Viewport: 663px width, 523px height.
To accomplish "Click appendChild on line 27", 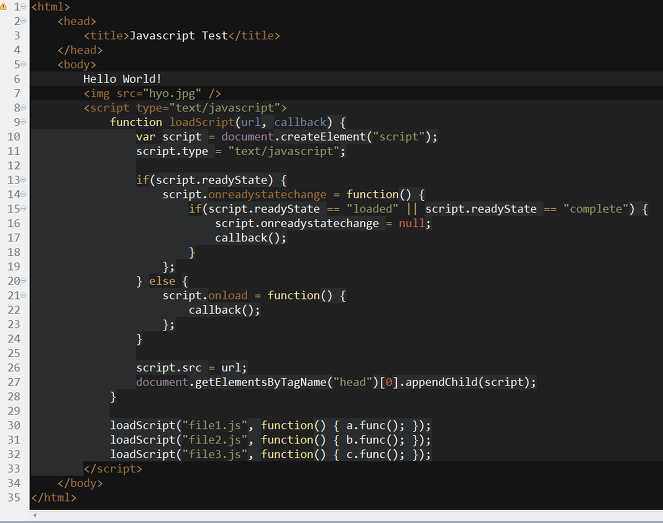I will point(441,382).
